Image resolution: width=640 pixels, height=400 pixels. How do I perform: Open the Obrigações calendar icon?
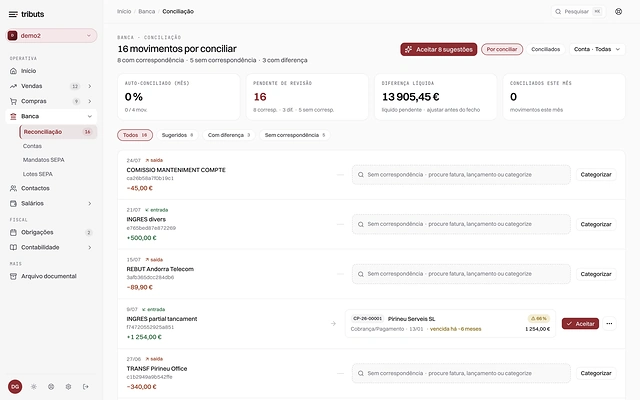pos(13,232)
